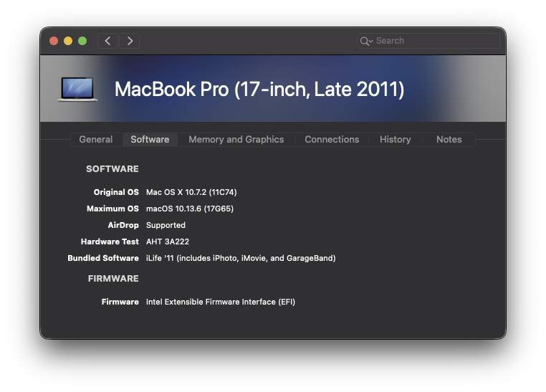Viewport: 546px width, 392px height.
Task: Show the Notes tab
Action: 449,140
